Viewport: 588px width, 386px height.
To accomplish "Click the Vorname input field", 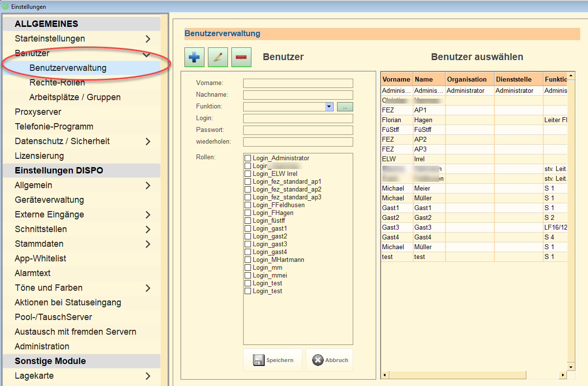I will [x=297, y=83].
